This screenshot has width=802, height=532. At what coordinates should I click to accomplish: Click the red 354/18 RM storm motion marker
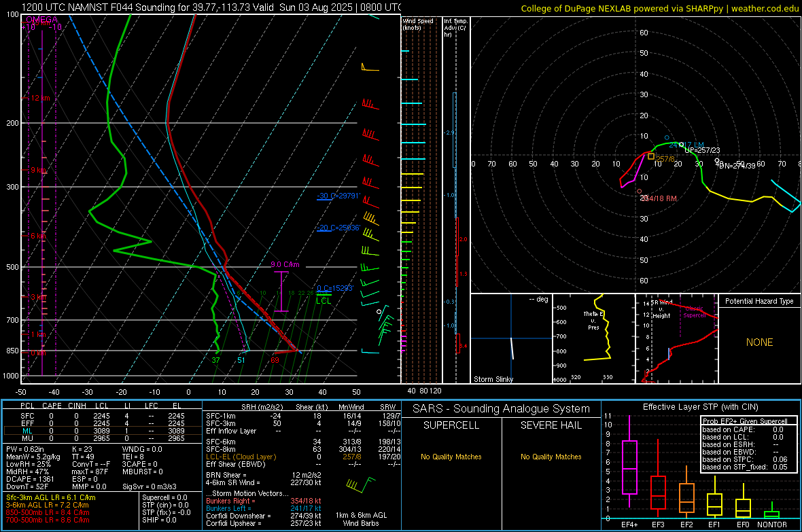coord(640,192)
